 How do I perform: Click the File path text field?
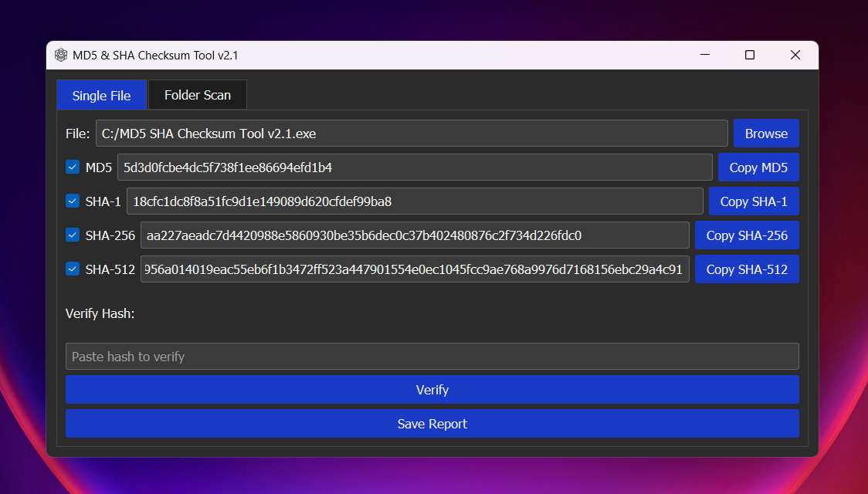[412, 134]
